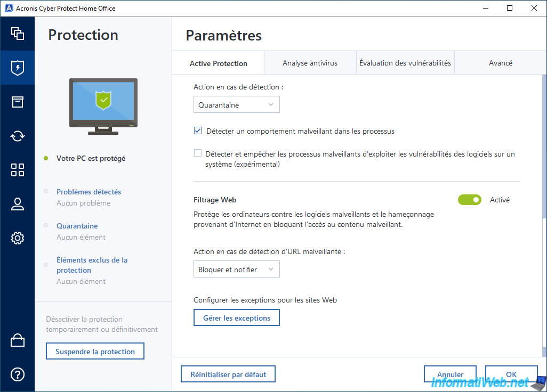
Task: Uncheck malicious process behavior detection checkbox
Action: point(198,130)
